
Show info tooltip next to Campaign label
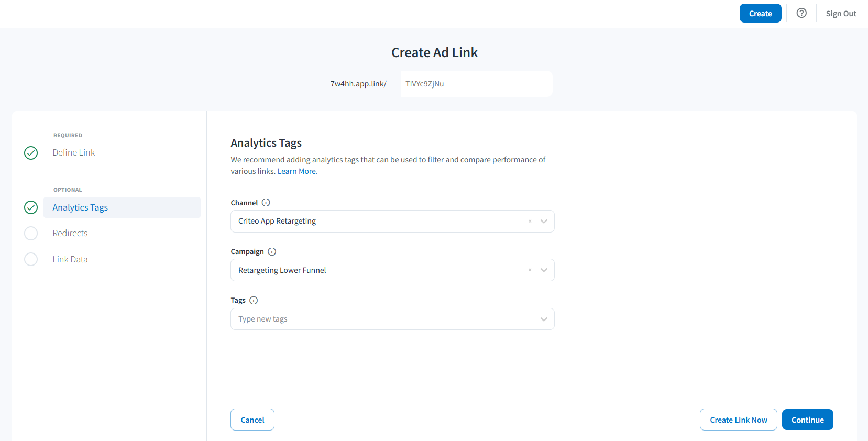(x=272, y=251)
